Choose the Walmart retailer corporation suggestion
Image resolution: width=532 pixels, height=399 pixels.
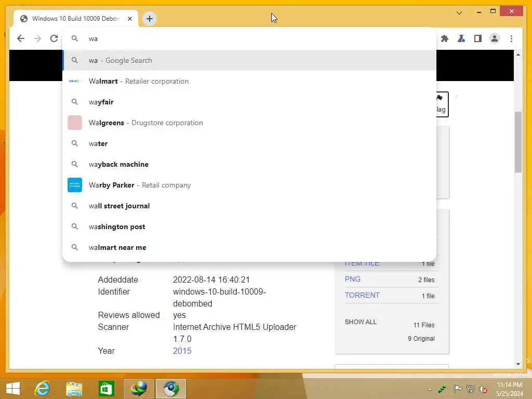pyautogui.click(x=249, y=81)
